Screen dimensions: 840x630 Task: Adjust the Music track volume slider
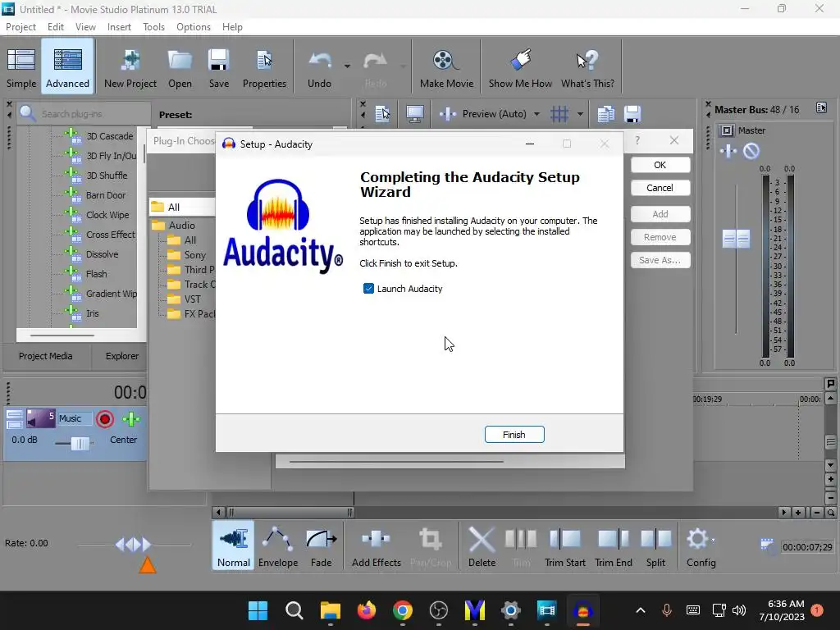coord(80,443)
